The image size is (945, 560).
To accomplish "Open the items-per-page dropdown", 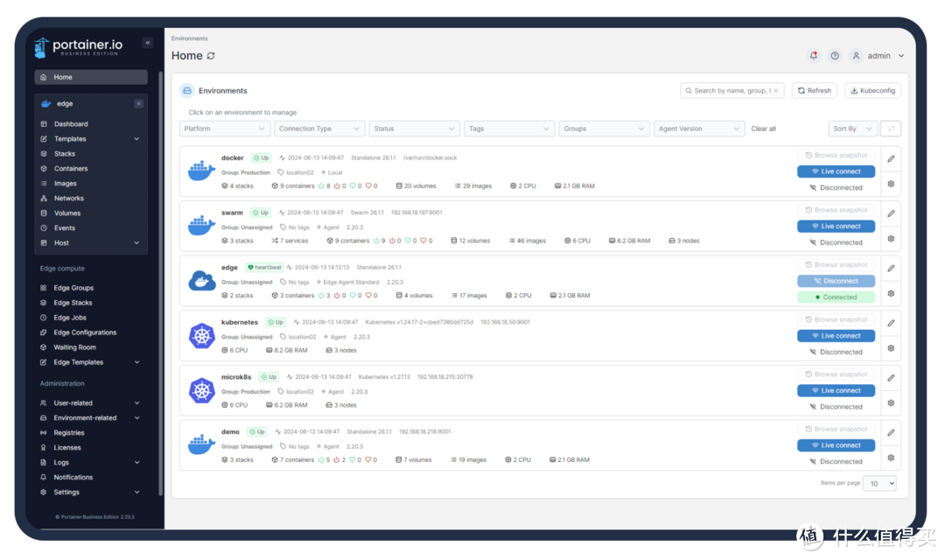I will (879, 482).
